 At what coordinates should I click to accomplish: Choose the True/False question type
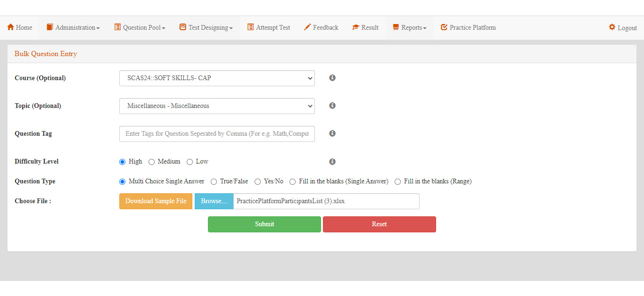[214, 181]
